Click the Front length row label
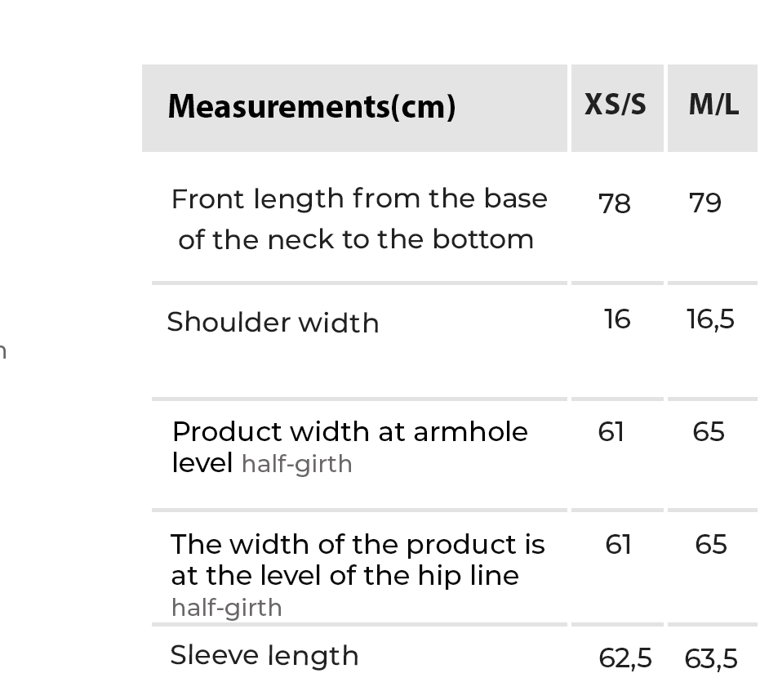Image resolution: width=760 pixels, height=700 pixels. click(358, 219)
